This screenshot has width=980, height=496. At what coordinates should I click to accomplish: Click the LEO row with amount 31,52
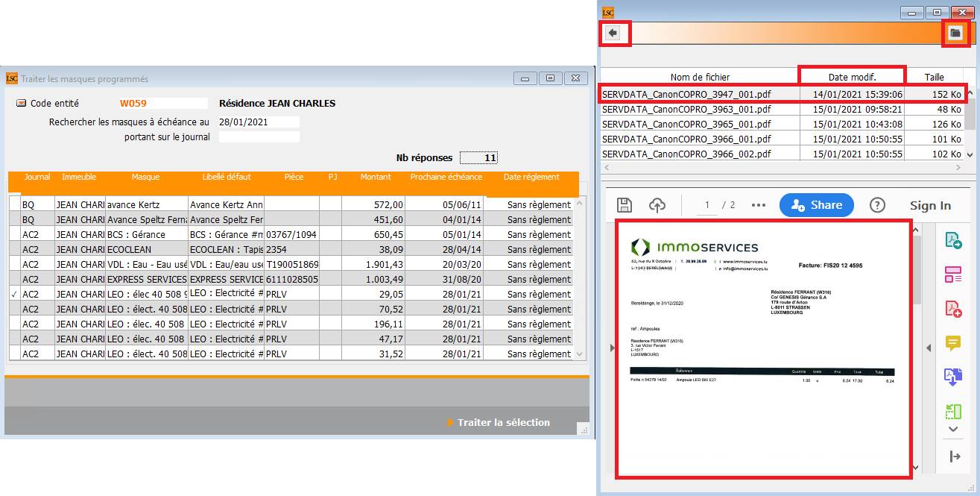coord(291,354)
